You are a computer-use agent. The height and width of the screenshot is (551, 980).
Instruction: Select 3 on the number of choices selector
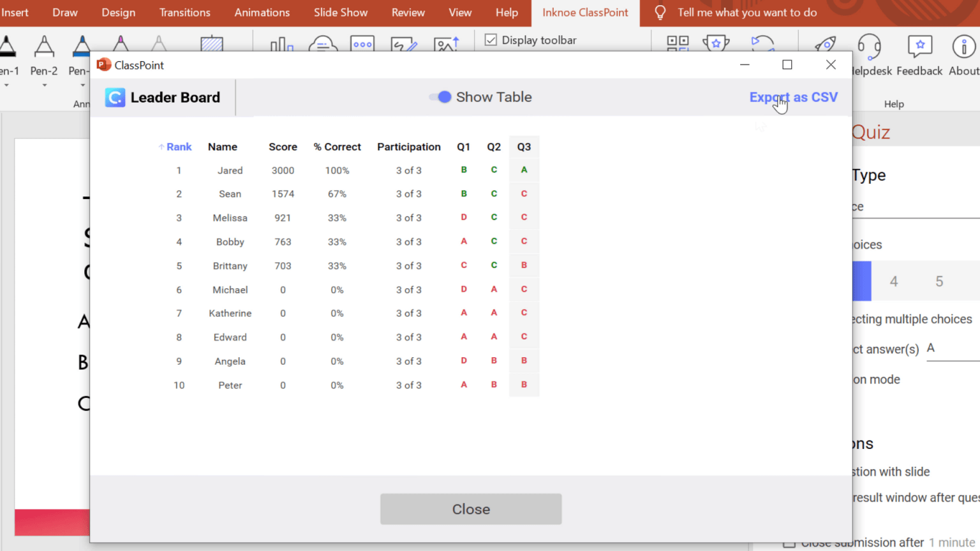coord(863,281)
